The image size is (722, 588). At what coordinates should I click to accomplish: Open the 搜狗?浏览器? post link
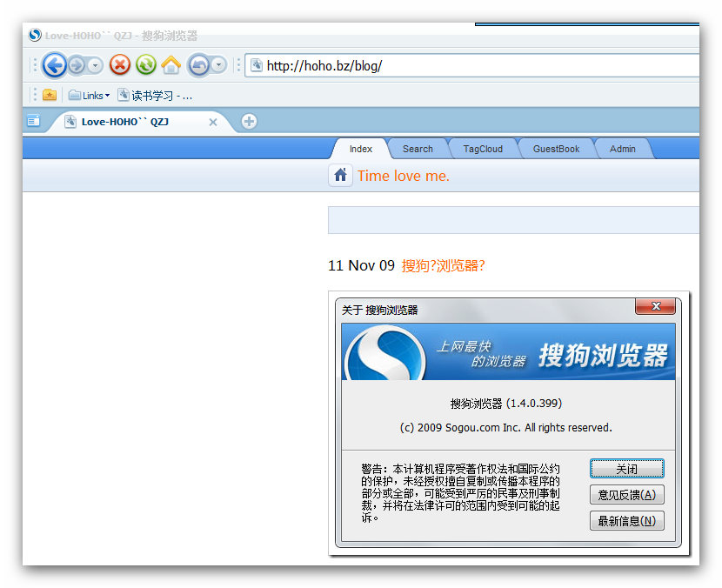pos(443,265)
